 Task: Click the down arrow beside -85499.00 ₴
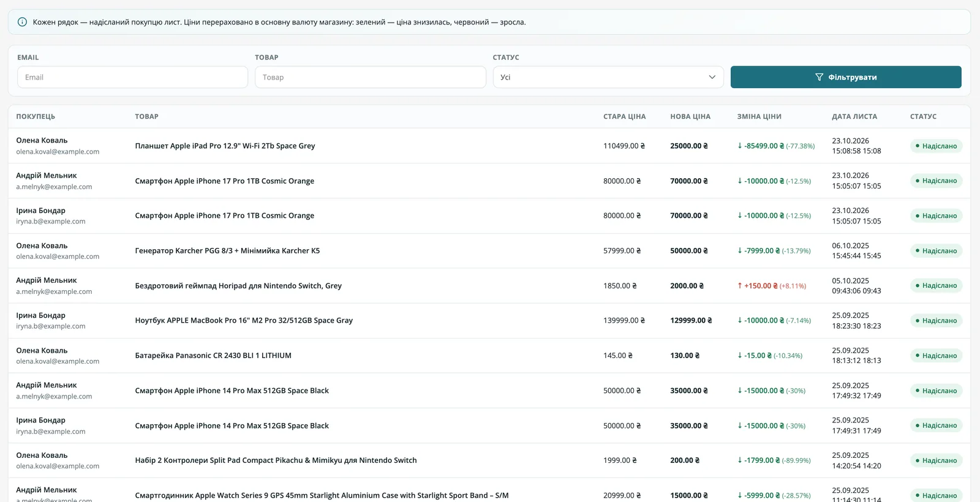click(740, 146)
